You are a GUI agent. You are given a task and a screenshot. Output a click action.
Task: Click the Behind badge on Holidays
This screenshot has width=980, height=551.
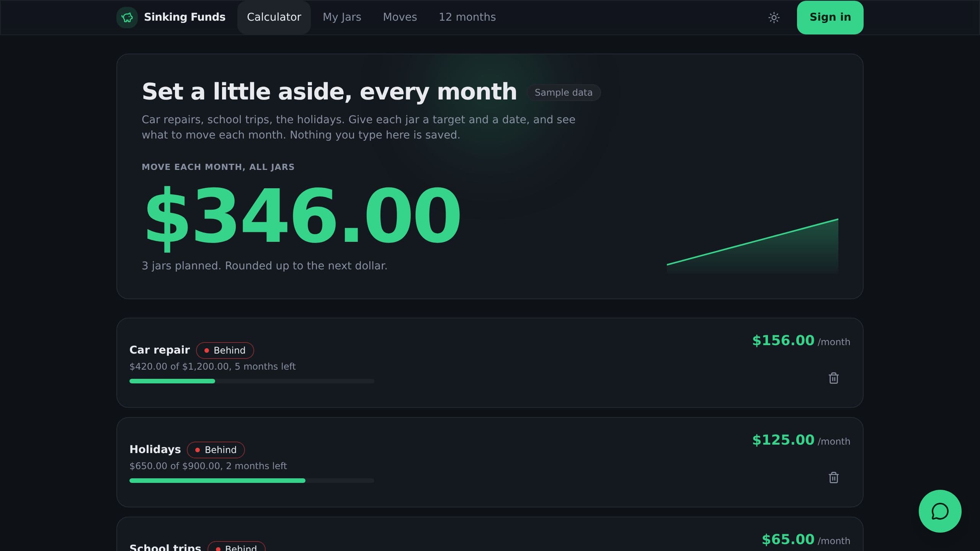tap(216, 450)
